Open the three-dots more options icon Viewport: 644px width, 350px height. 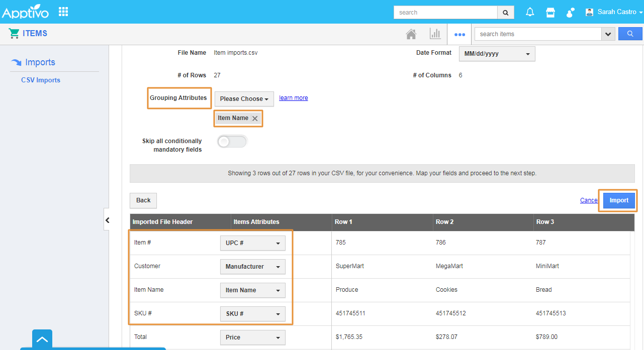459,35
